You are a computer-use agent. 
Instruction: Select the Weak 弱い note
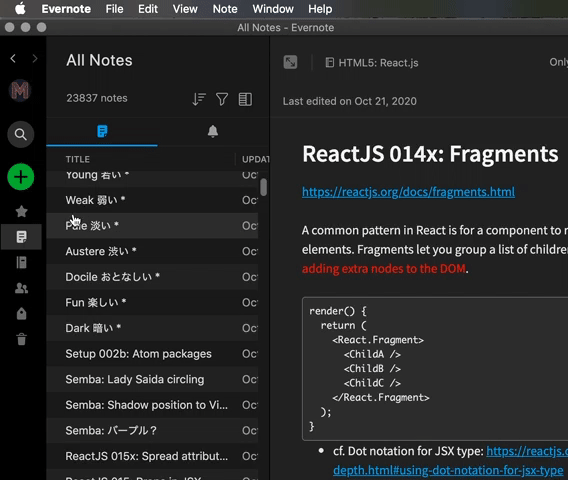tap(152, 200)
